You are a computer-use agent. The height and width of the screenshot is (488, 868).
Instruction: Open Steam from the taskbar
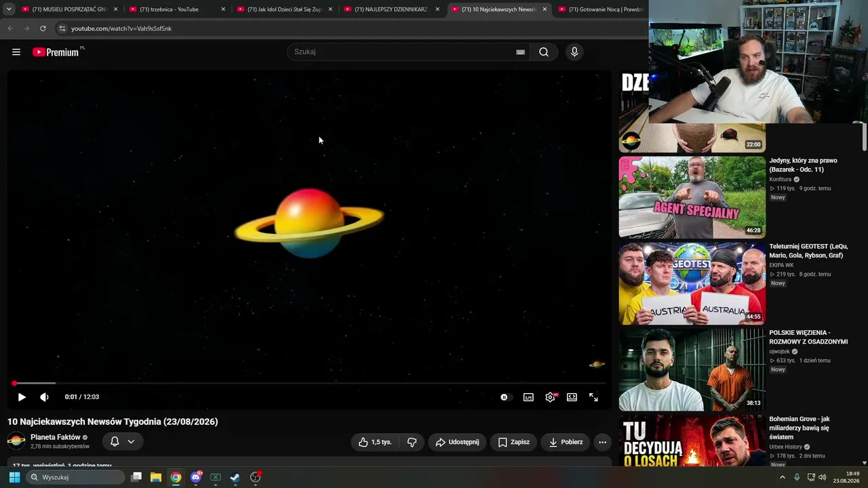pos(235,477)
